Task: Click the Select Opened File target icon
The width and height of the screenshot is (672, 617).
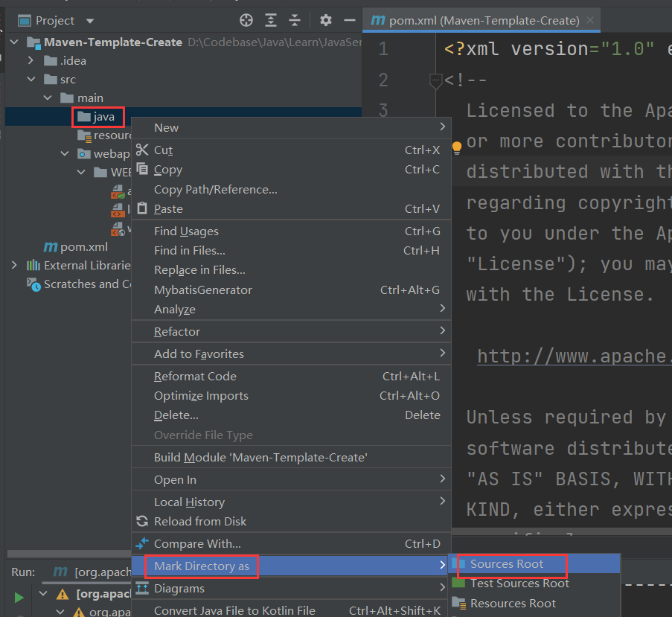Action: [x=246, y=20]
